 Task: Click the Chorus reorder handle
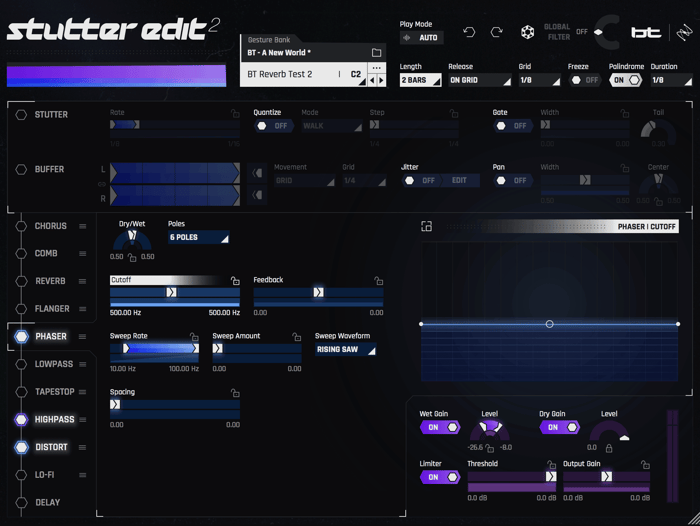tap(83, 226)
